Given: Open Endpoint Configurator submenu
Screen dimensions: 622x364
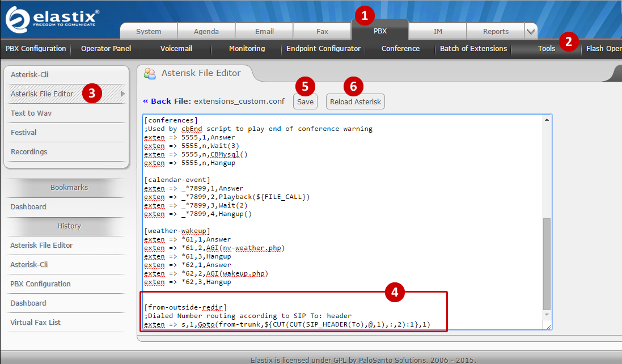Looking at the screenshot, I should (x=323, y=48).
